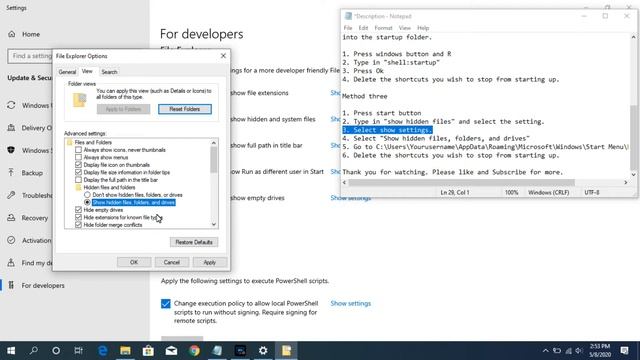Toggle Display file size information in folder tips
Screen dimensions: 640x360
[x=78, y=172]
